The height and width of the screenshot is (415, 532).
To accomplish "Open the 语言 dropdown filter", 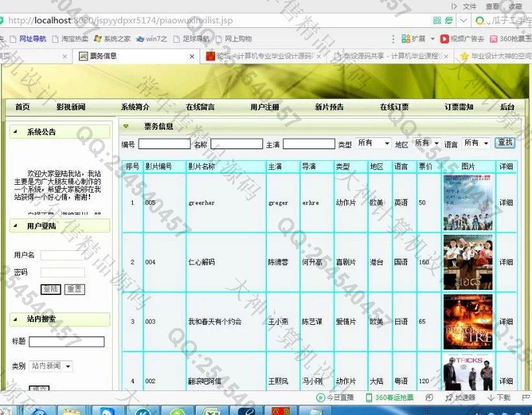I will [476, 143].
